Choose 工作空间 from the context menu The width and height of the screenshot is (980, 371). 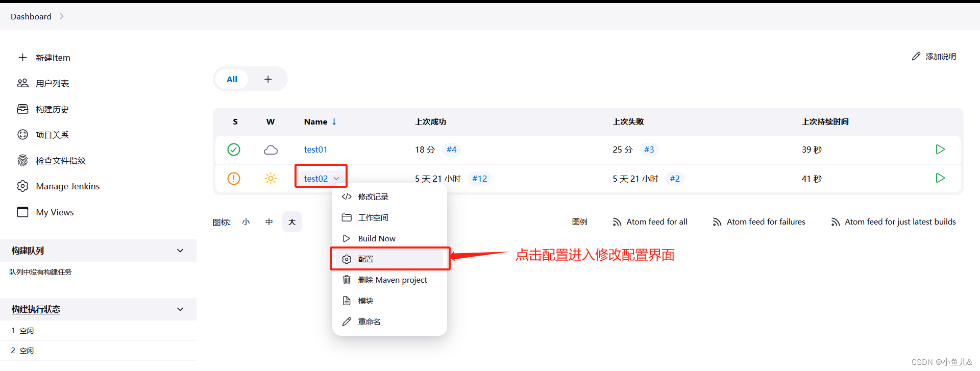[x=389, y=217]
